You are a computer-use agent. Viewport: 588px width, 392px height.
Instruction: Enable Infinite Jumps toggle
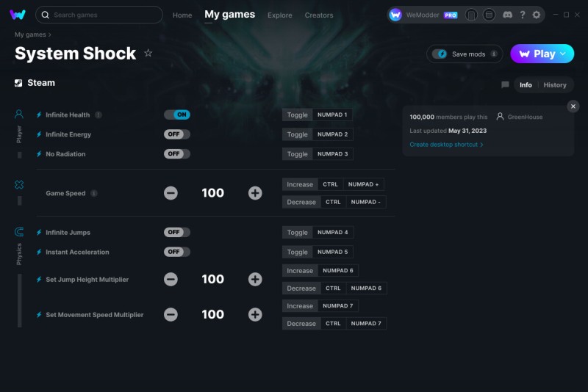click(177, 232)
